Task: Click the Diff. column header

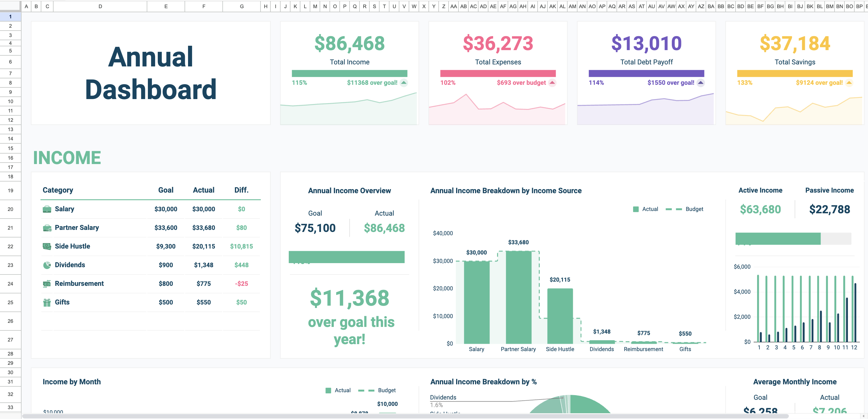Action: [x=241, y=190]
